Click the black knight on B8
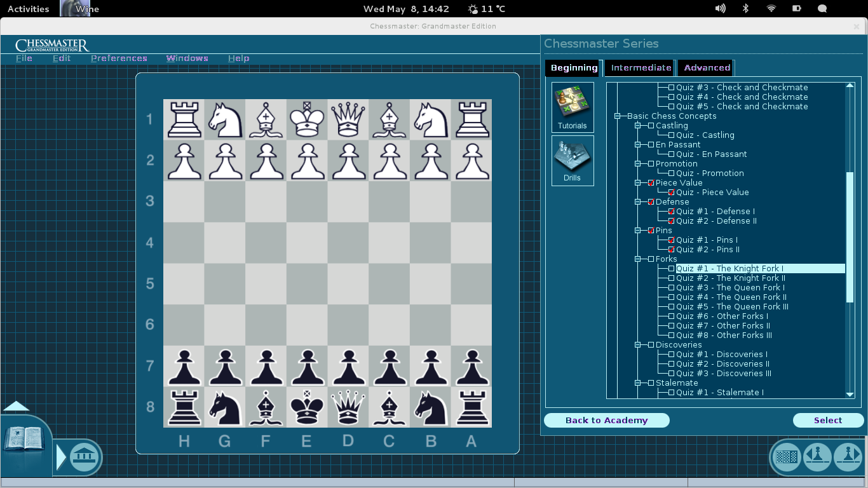Screen dimensions: 868x488 (430, 407)
